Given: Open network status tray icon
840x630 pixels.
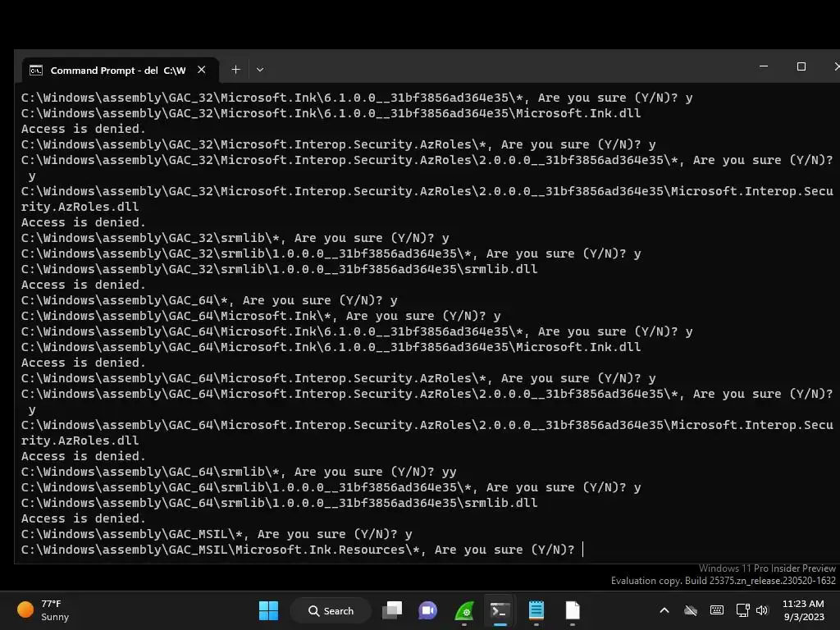Looking at the screenshot, I should (x=742, y=610).
